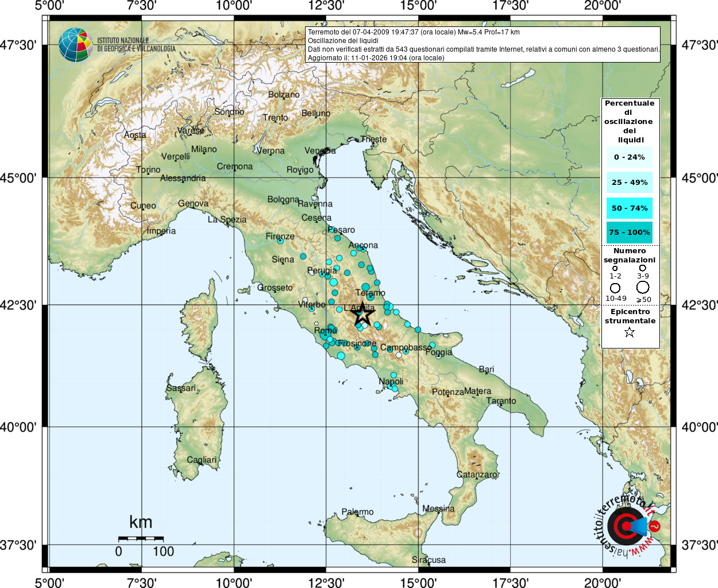
Task: Click the 'Oscillazione dei liquidi' line
Action: pyautogui.click(x=343, y=41)
